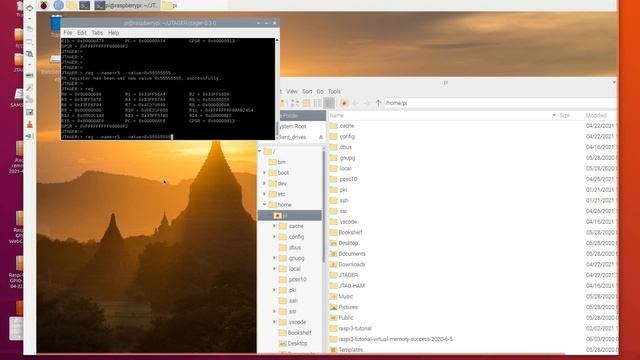640x360 pixels.
Task: Launch a new terminal from taskbar
Action: click(x=84, y=5)
